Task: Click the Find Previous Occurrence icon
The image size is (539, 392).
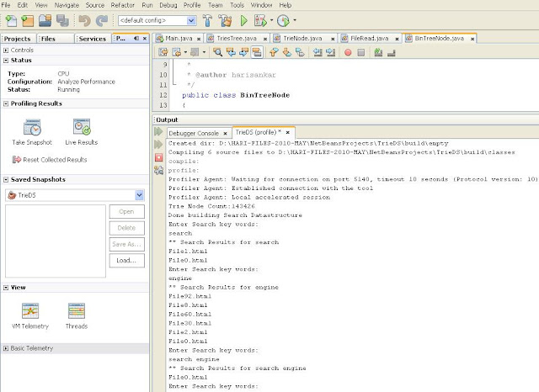Action: pyautogui.click(x=231, y=52)
